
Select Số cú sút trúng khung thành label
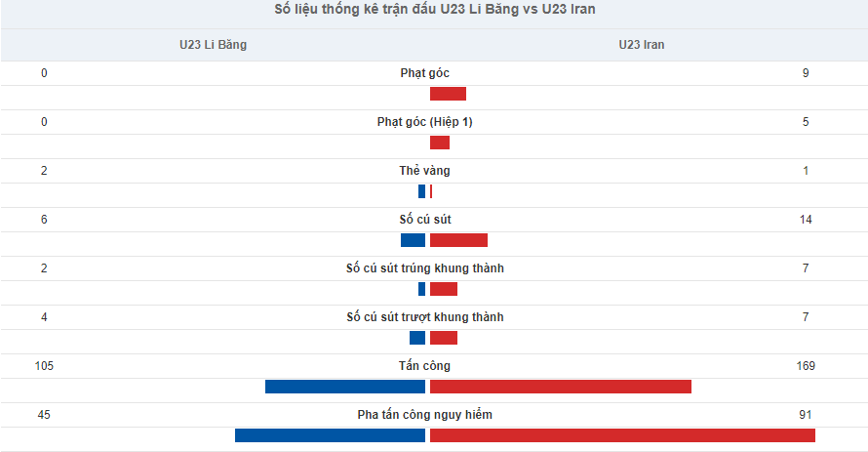[424, 268]
